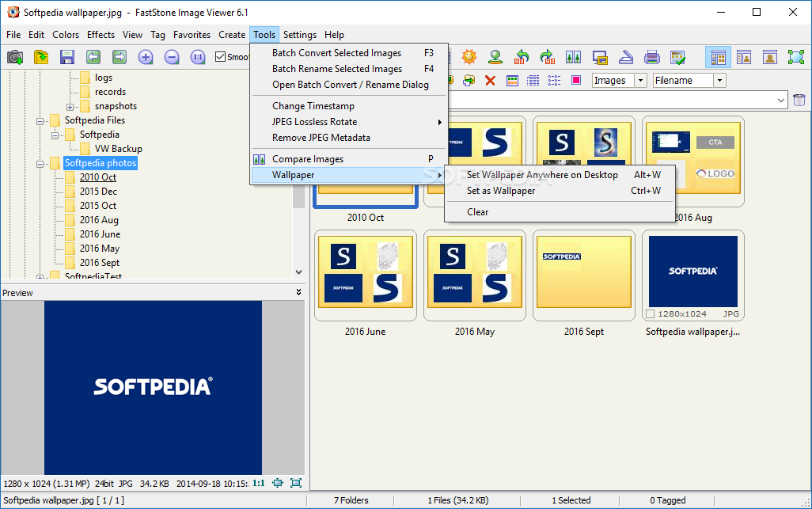The image size is (812, 509).
Task: Select the VW Backup folder in tree
Action: pos(118,149)
